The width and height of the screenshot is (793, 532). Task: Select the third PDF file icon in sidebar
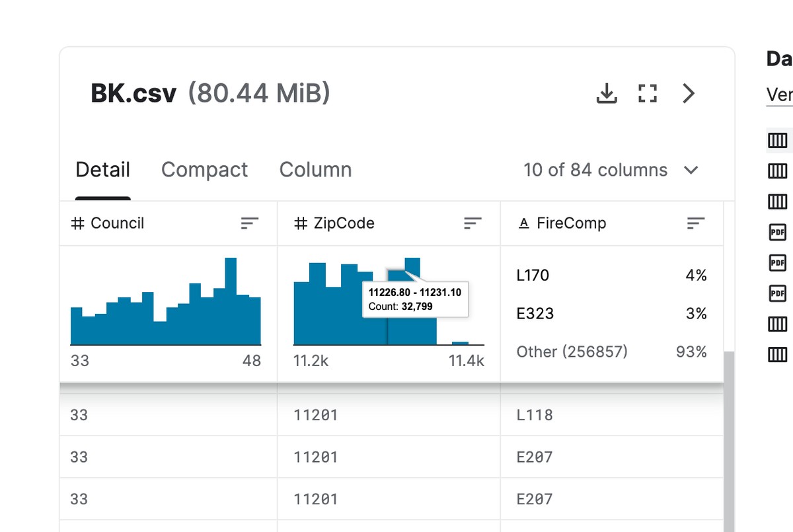point(778,293)
